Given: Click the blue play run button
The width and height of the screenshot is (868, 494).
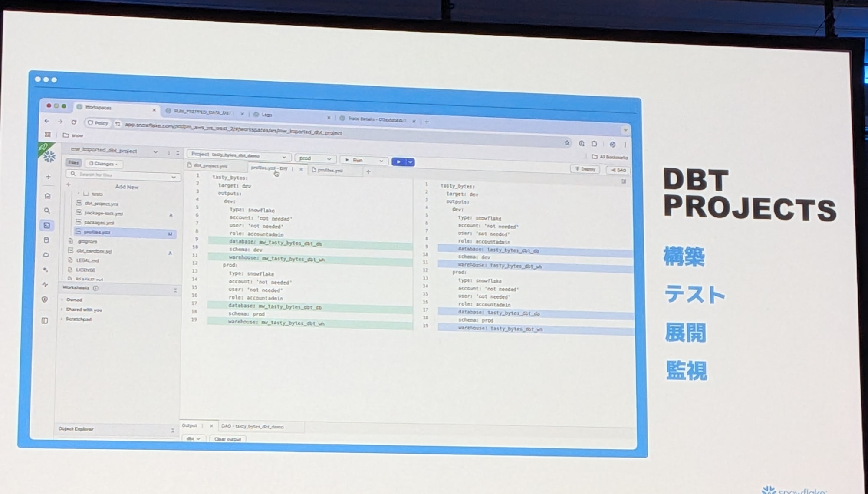Looking at the screenshot, I should (398, 161).
